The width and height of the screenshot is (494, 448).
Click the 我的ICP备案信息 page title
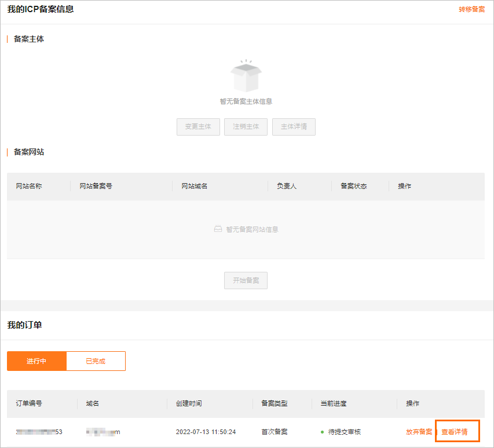pyautogui.click(x=41, y=9)
